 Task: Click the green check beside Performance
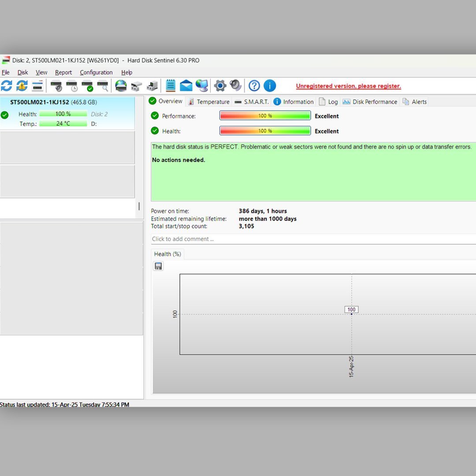click(155, 115)
